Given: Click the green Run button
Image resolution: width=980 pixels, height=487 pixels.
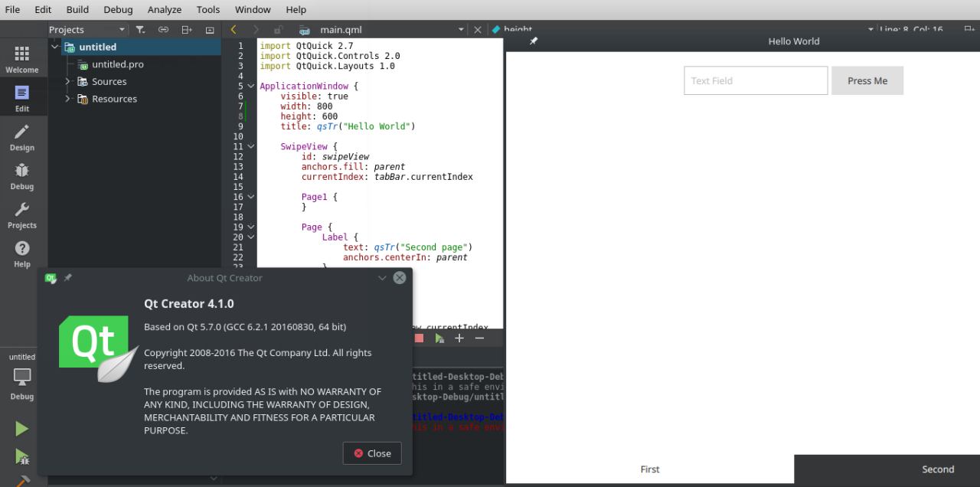Looking at the screenshot, I should click(x=22, y=429).
